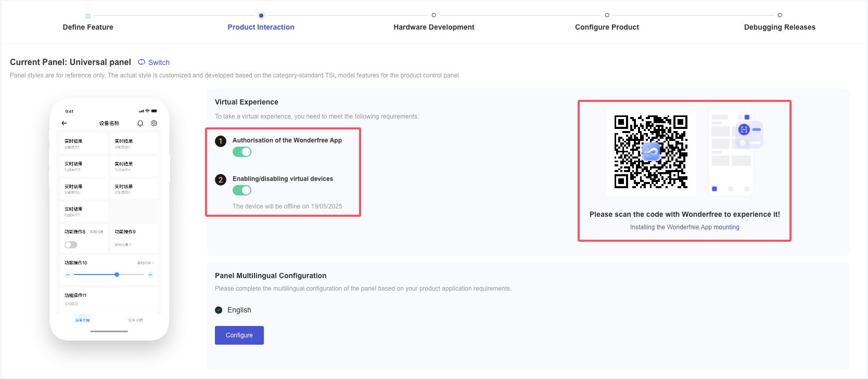Click 'Current Panel: Universal panel' title

[x=70, y=62]
